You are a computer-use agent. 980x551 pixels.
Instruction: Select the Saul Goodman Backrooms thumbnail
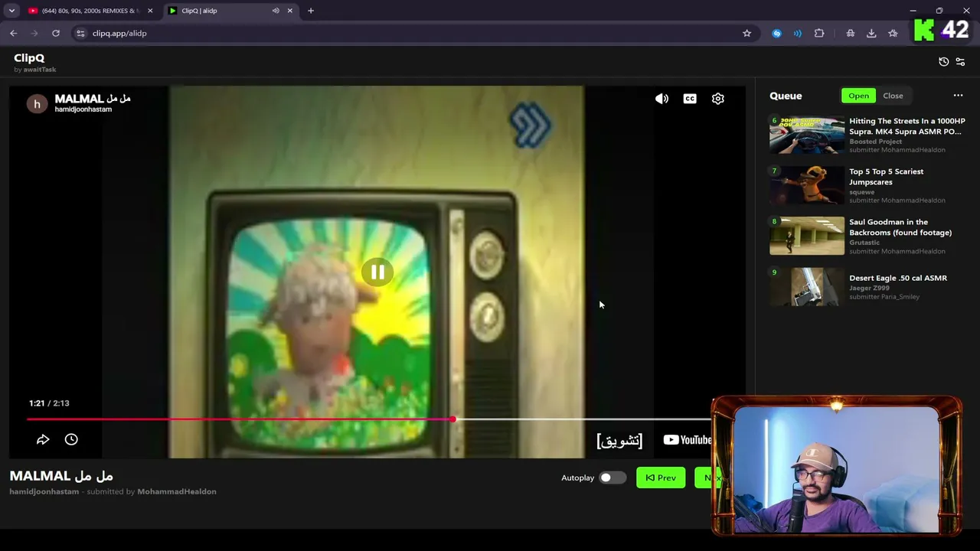click(807, 236)
